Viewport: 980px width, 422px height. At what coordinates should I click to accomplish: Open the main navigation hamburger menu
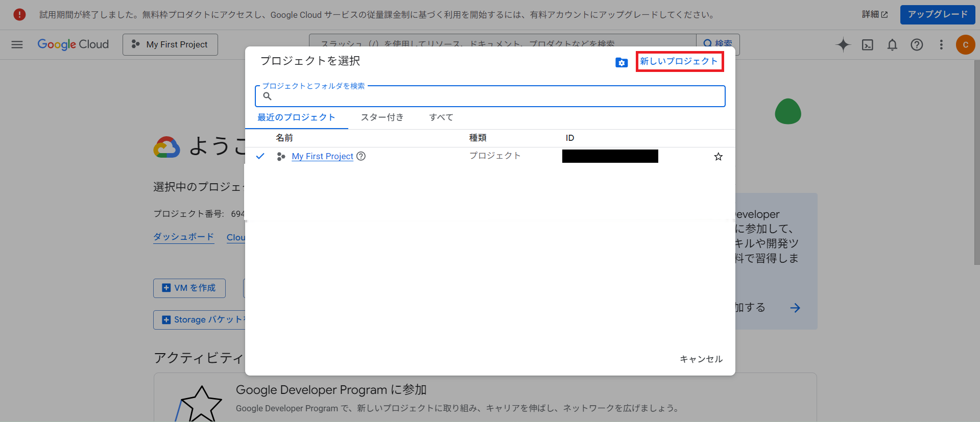click(x=17, y=44)
